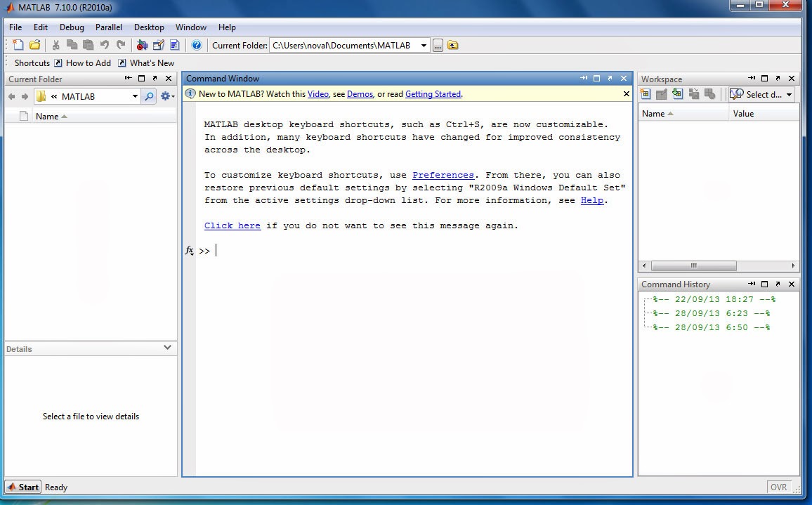Open the Current Folder actions gear menu
Screen dimensions: 812x505
[x=164, y=96]
